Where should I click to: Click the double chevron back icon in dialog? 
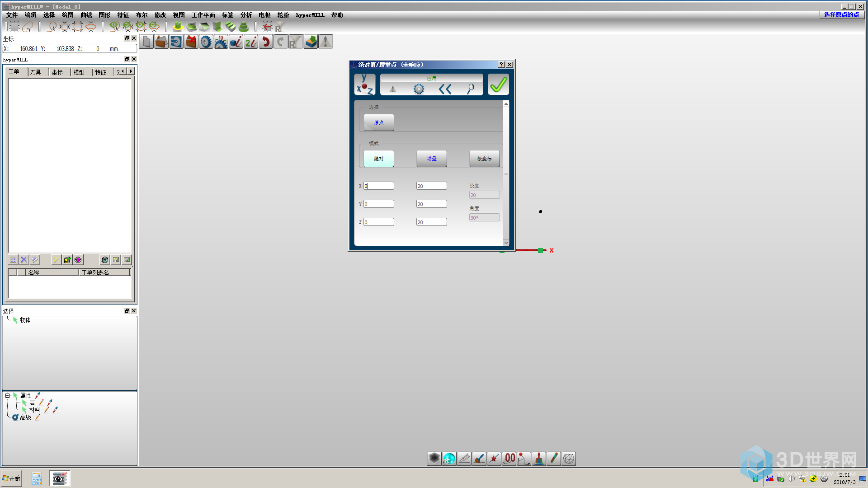pos(445,89)
